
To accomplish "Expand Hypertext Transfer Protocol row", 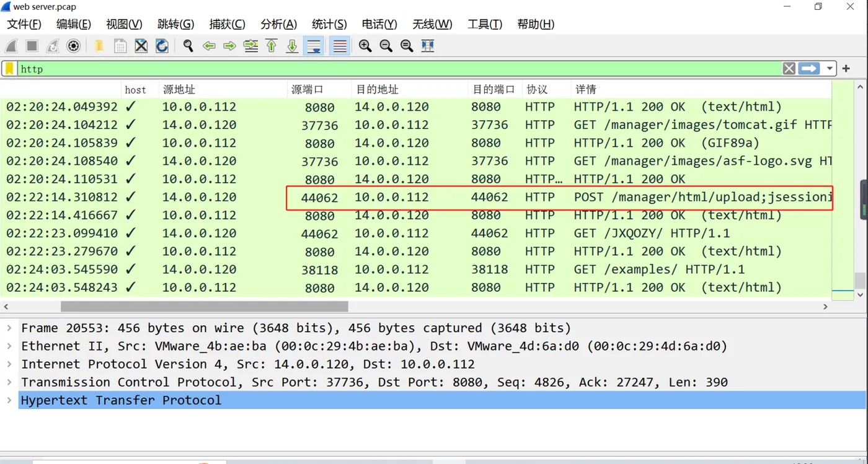I will point(9,400).
